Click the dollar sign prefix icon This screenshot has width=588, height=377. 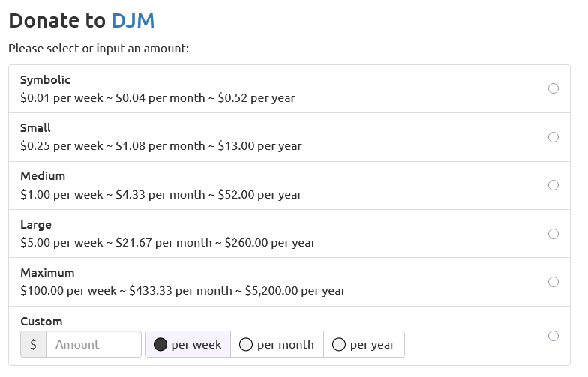point(33,345)
